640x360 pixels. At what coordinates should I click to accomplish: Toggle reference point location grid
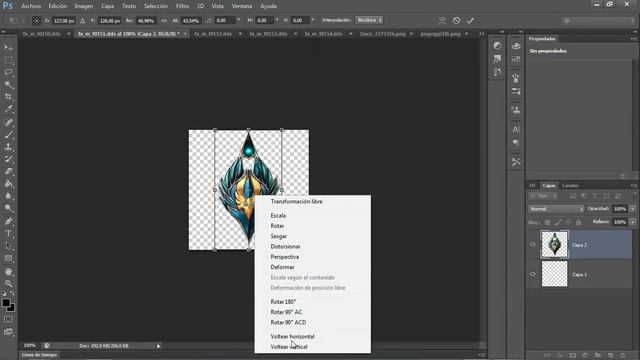click(36, 20)
